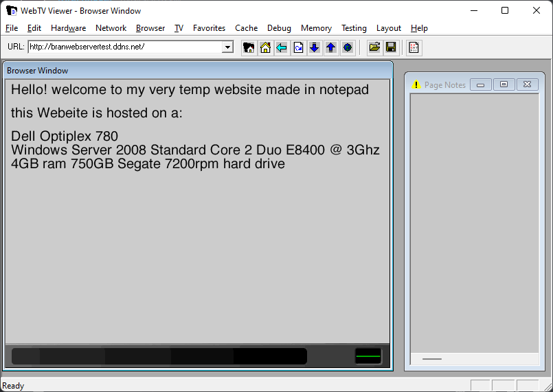Open the Hardware menu

tap(68, 28)
